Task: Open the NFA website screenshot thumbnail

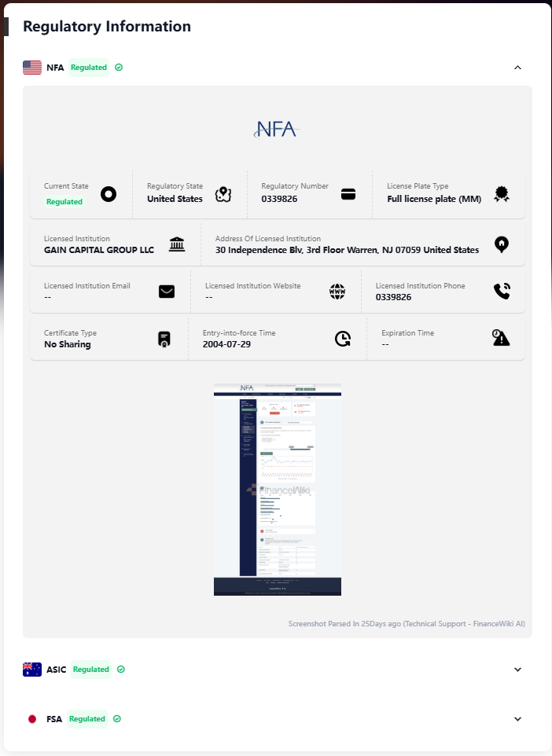Action: pos(278,490)
